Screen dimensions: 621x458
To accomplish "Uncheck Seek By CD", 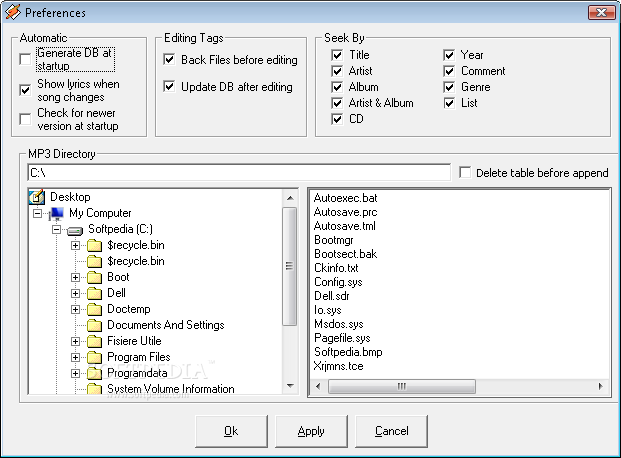I will point(337,119).
